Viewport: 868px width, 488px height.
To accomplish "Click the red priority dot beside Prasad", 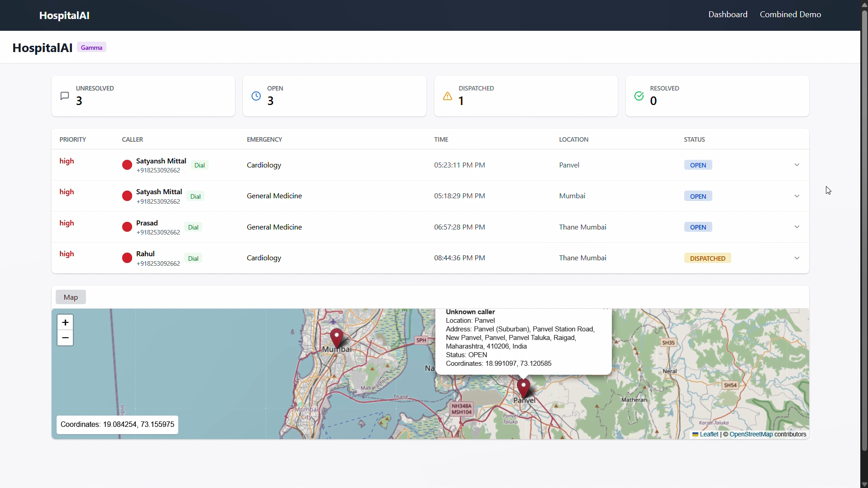I will pos(127,227).
